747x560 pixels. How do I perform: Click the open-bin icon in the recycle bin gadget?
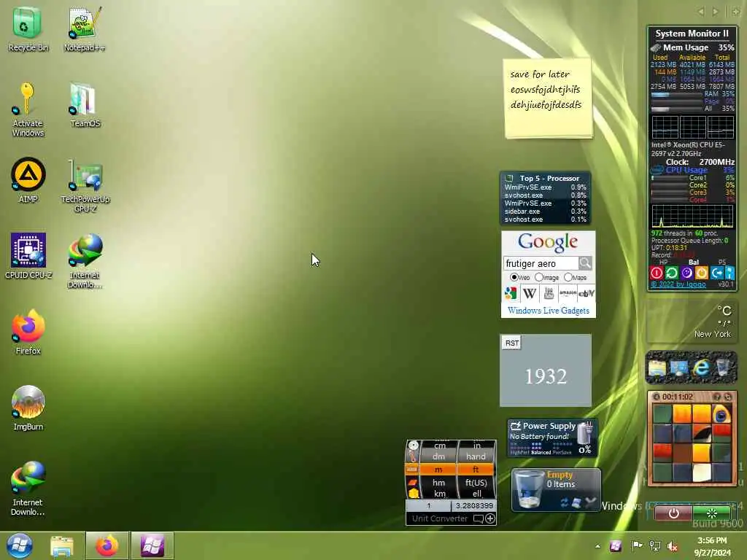tap(577, 502)
